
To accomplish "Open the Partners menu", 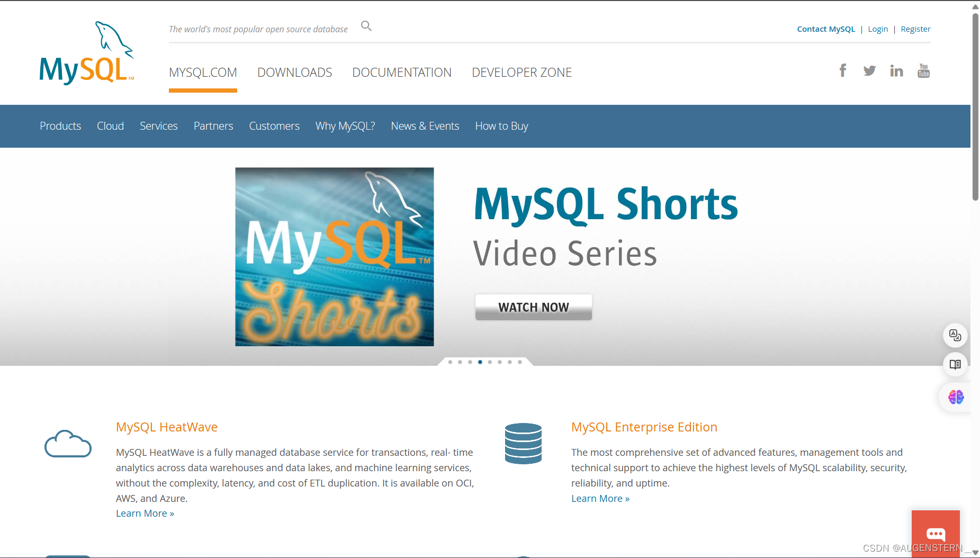I will pyautogui.click(x=213, y=126).
